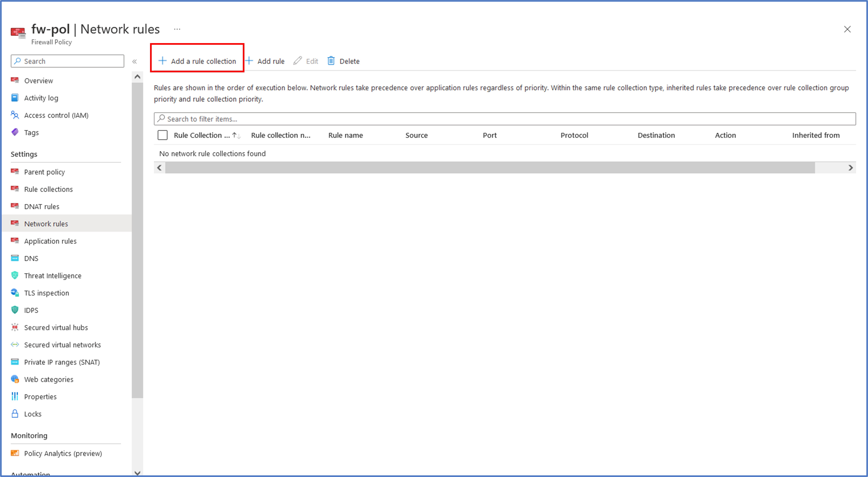868x477 pixels.
Task: Collapse the sidebar with double chevron
Action: [134, 61]
